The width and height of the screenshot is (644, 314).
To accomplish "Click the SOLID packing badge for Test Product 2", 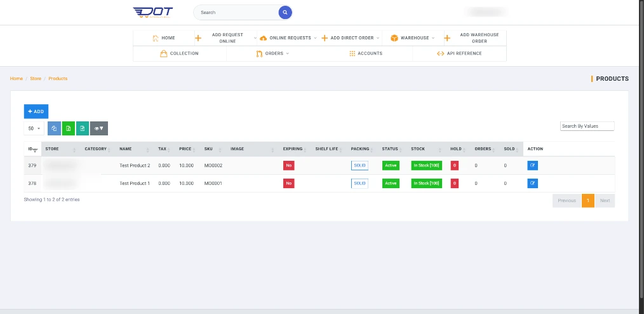I will pyautogui.click(x=359, y=166).
